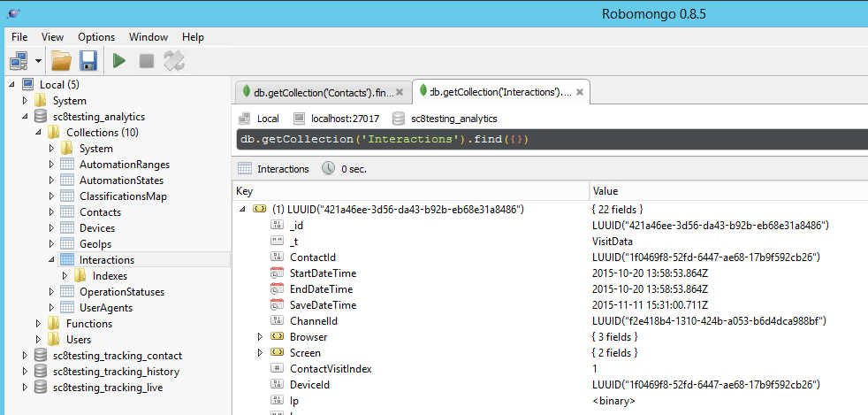
Task: Click the ContactId binary type icon
Action: point(277,257)
